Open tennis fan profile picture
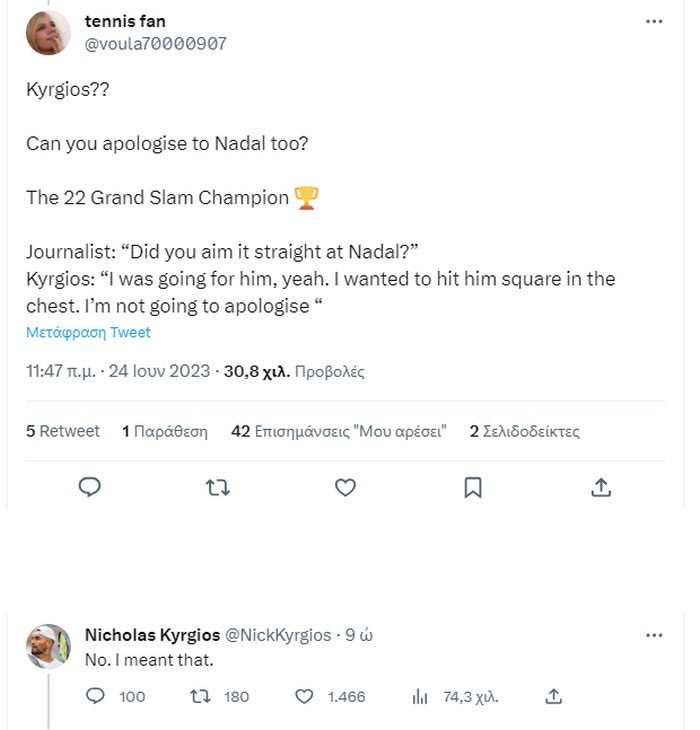Image resolution: width=700 pixels, height=730 pixels. click(x=48, y=33)
